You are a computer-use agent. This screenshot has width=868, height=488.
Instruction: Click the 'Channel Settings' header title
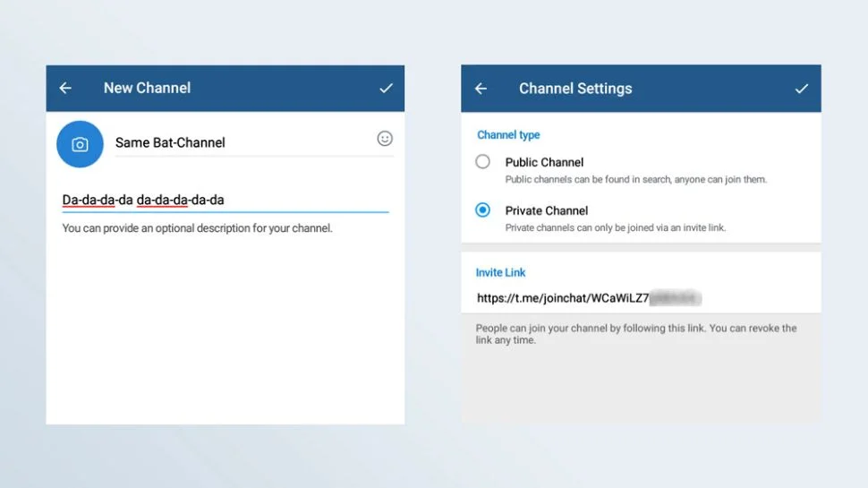[x=575, y=89]
